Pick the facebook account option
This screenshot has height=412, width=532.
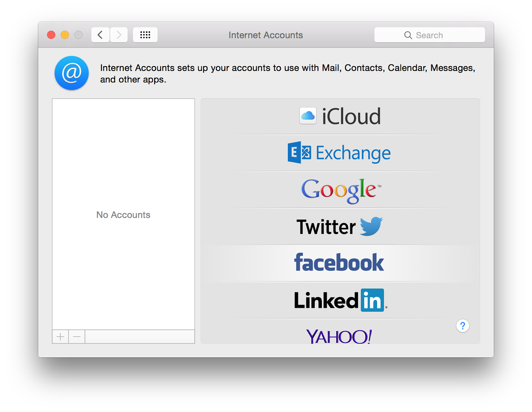pyautogui.click(x=340, y=263)
